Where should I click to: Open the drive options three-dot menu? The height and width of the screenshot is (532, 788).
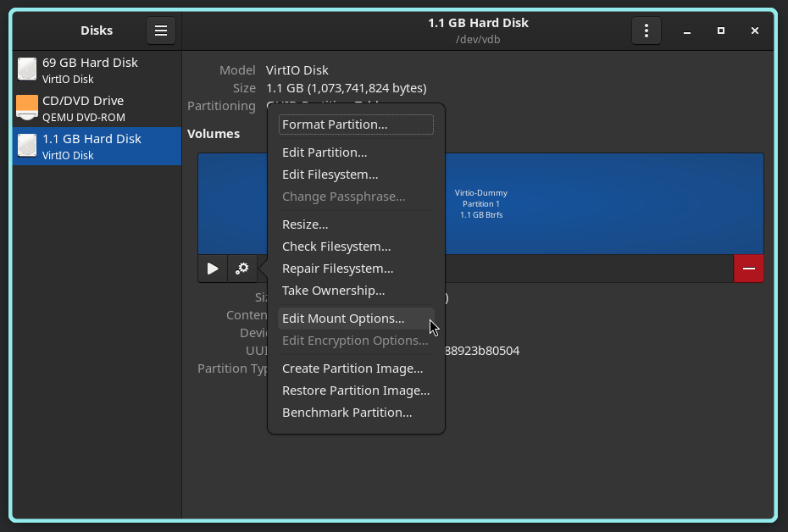tap(646, 30)
